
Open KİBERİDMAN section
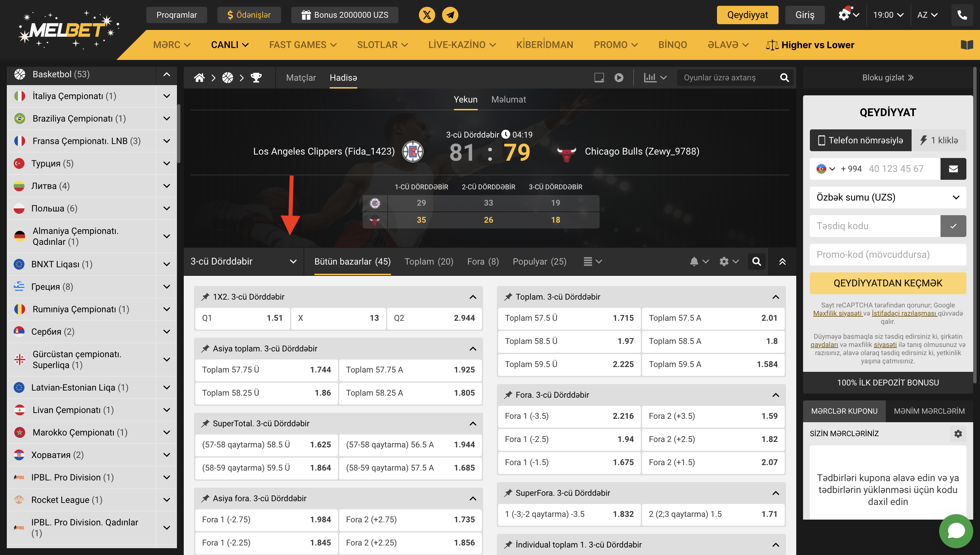pyautogui.click(x=544, y=45)
